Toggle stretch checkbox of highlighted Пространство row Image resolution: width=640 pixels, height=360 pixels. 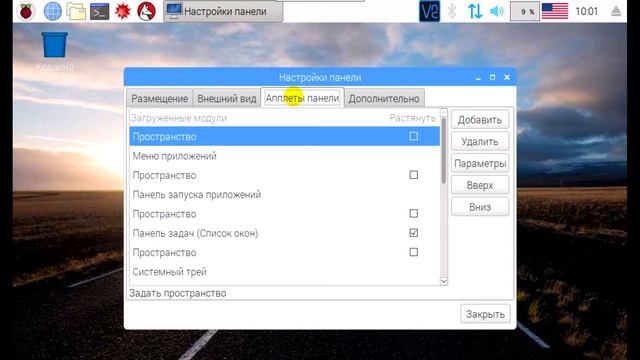tap(413, 136)
